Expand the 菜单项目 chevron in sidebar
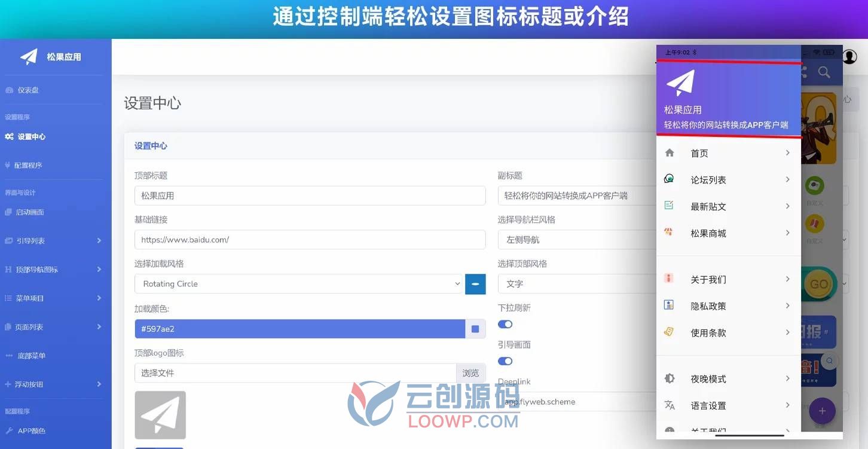The width and height of the screenshot is (868, 449). (99, 298)
